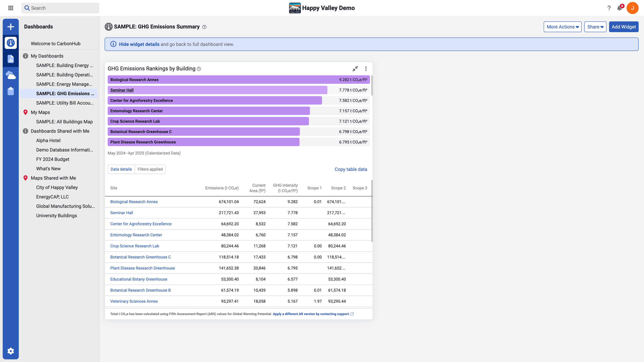This screenshot has height=362, width=644.
Task: Collapse widget using shrink arrows icon
Action: (355, 69)
